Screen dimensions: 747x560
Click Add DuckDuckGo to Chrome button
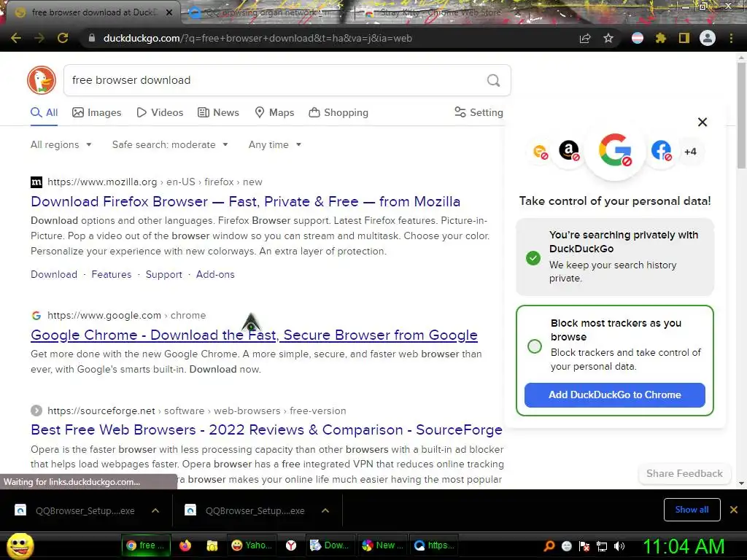[614, 394]
